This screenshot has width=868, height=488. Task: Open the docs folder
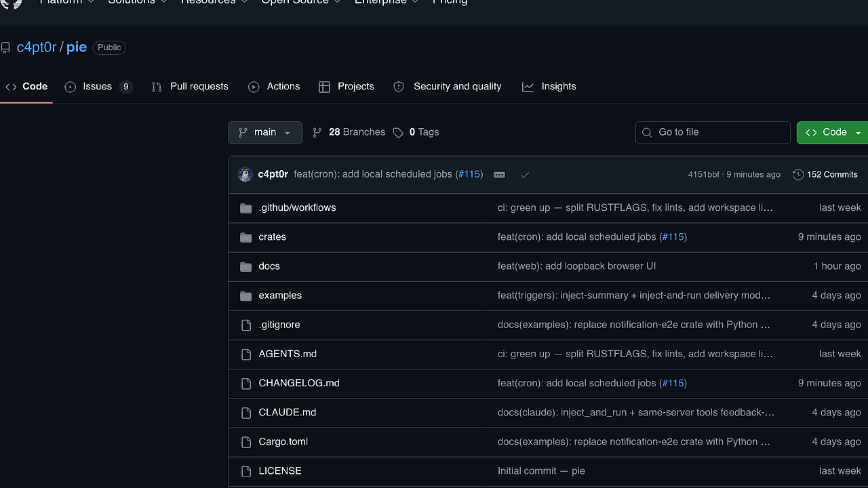click(x=269, y=266)
